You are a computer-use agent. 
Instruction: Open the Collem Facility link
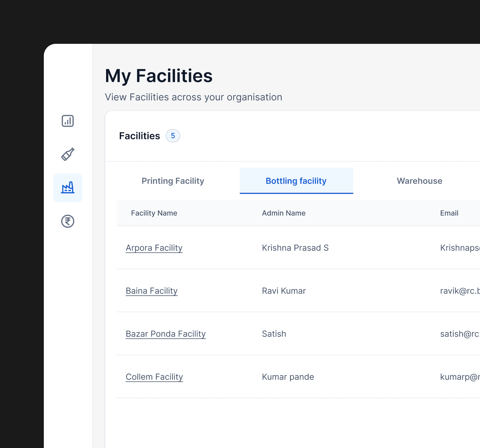154,377
